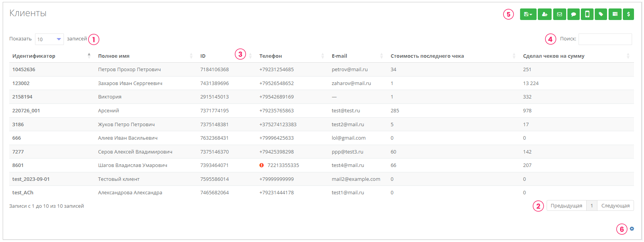The width and height of the screenshot is (644, 242).
Task: Click ID value 2915145013
Action: tap(214, 97)
